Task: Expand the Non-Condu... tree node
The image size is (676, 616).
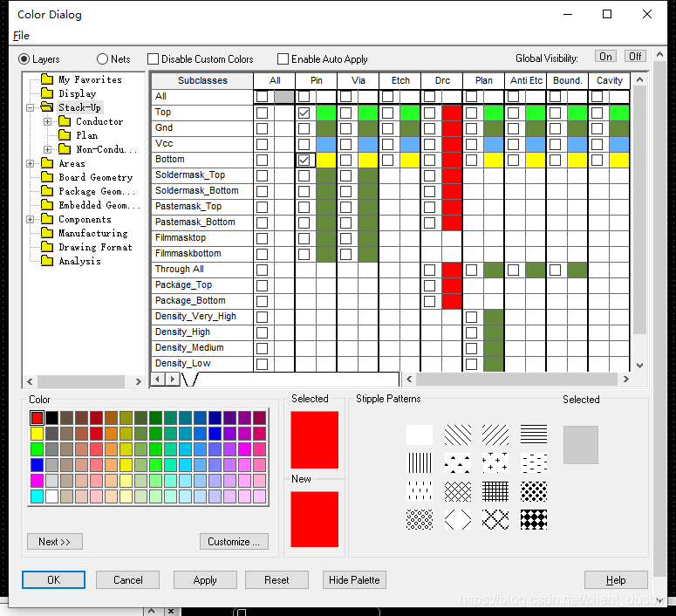Action: point(47,149)
